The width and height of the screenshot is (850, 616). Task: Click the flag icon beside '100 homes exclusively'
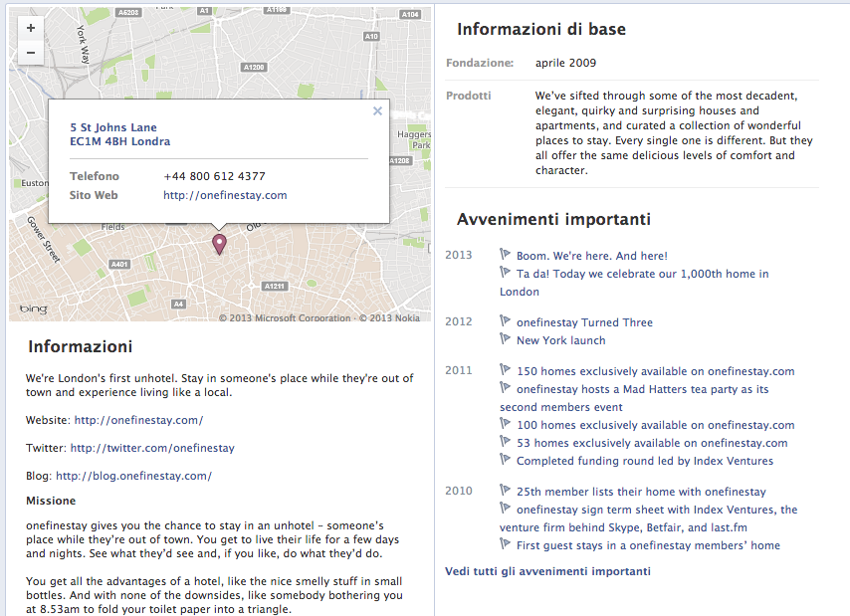(x=505, y=423)
